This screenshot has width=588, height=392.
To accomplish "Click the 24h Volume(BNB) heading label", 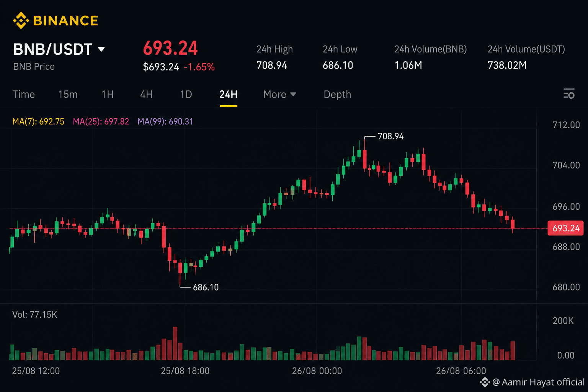I will tap(431, 49).
